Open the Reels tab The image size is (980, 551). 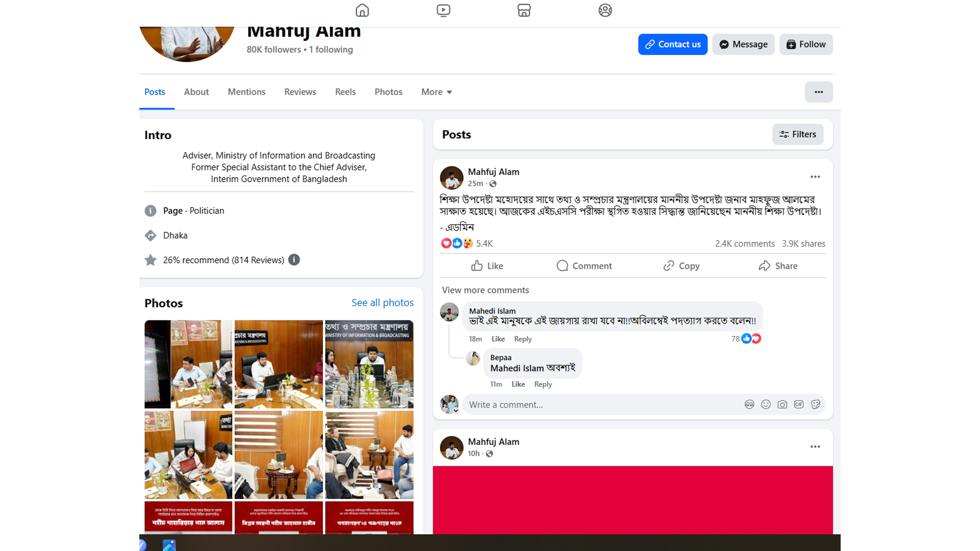coord(346,92)
